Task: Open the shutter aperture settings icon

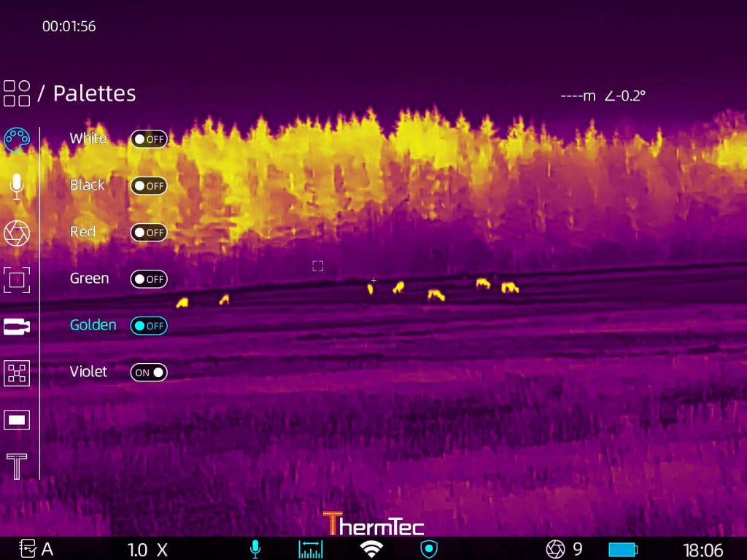Action: click(17, 233)
